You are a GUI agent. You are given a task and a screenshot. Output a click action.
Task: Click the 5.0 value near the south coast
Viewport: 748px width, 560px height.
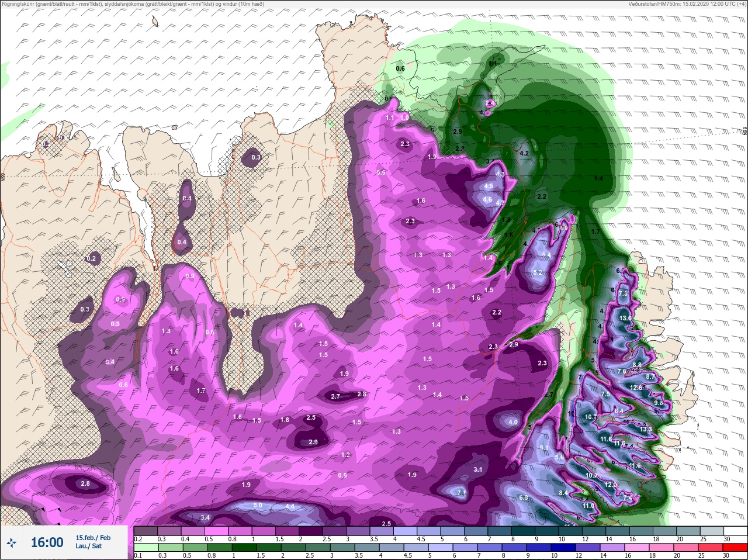coord(258,505)
